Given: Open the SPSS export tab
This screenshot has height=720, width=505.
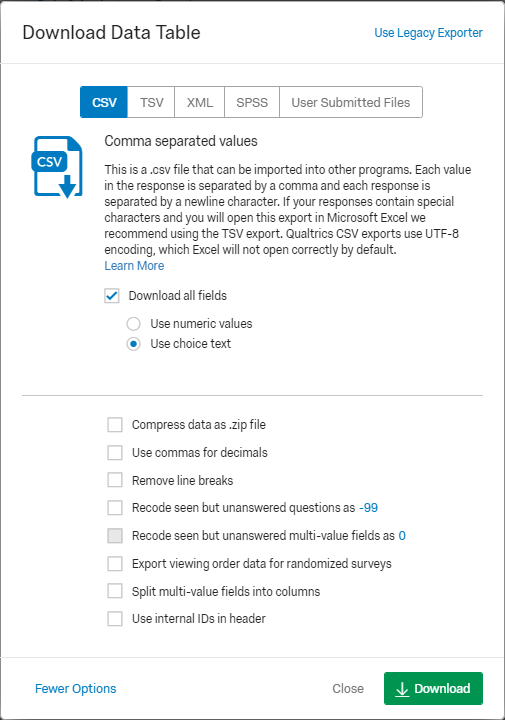Looking at the screenshot, I should pyautogui.click(x=252, y=102).
